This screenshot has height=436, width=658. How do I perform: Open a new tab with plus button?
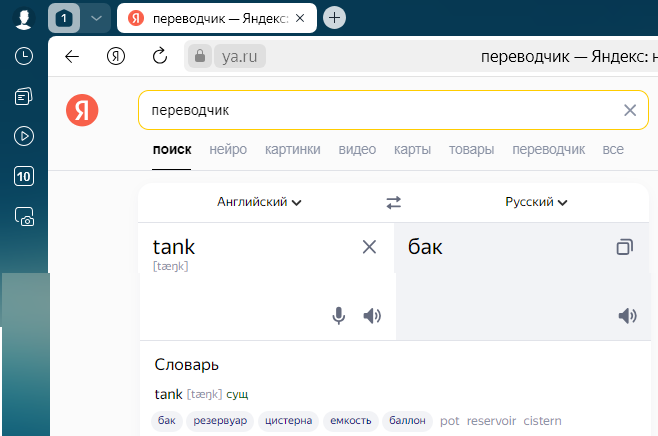pos(334,18)
